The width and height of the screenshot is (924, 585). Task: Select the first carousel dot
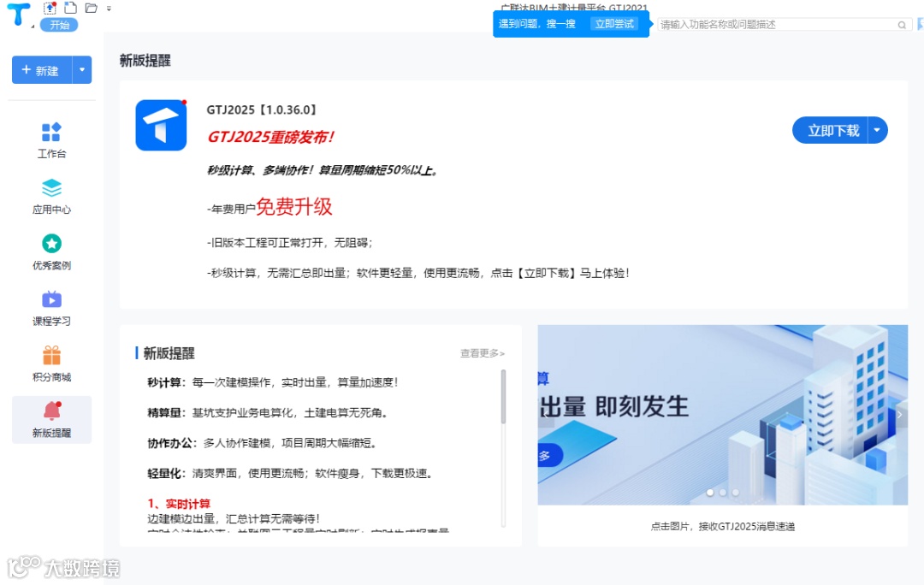(x=710, y=493)
